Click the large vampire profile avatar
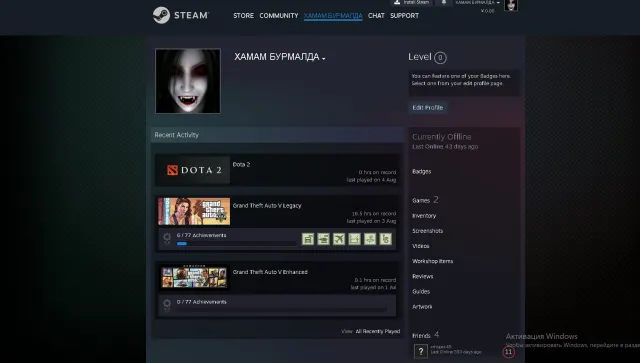This screenshot has width=640, height=363. pyautogui.click(x=188, y=81)
